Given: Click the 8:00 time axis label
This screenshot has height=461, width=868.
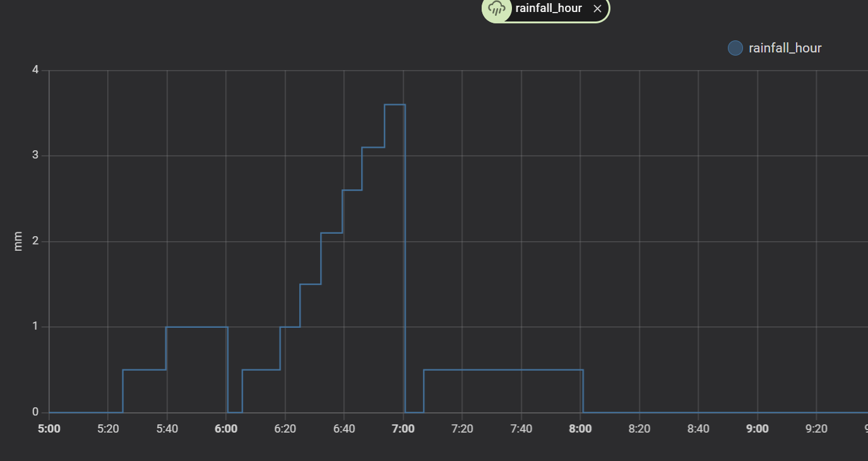Looking at the screenshot, I should click(x=581, y=428).
